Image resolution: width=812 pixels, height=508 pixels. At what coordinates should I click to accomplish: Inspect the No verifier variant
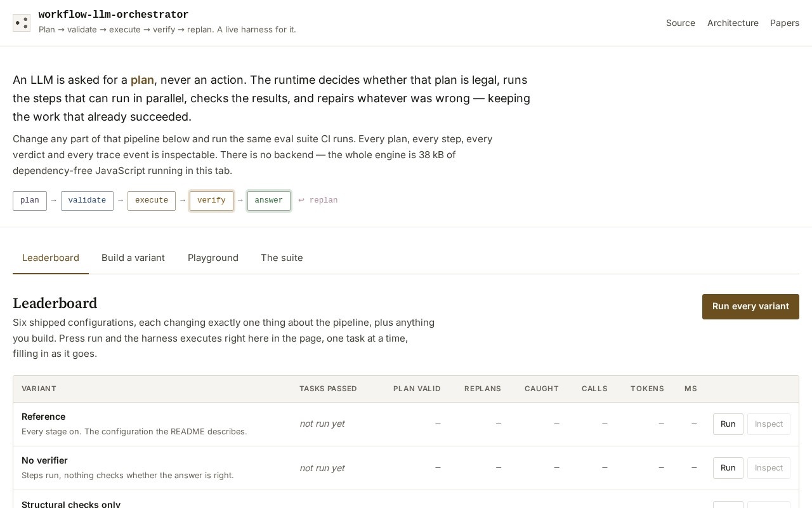[769, 468]
